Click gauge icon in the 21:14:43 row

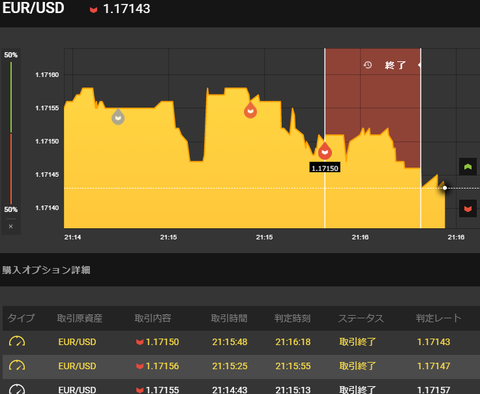pyautogui.click(x=17, y=389)
